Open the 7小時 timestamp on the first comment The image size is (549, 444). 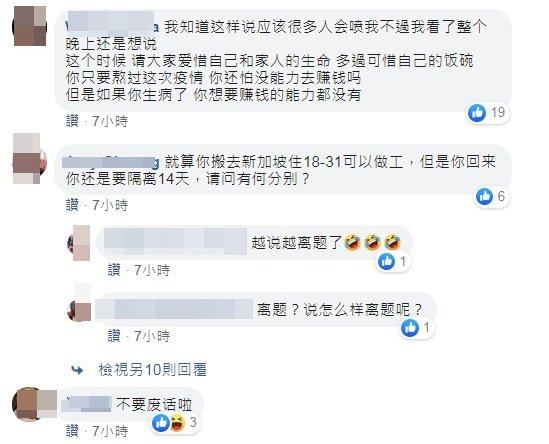[x=110, y=121]
